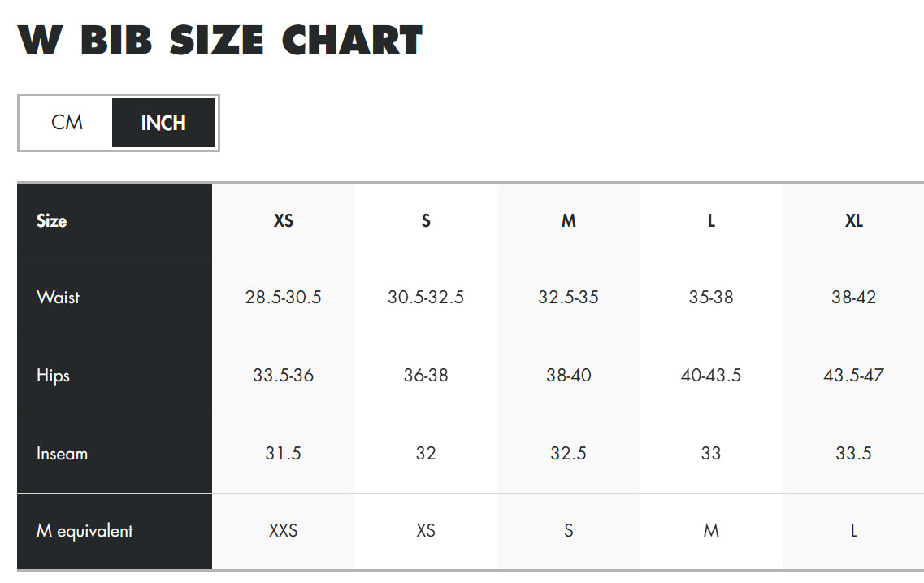Pick the XL size column header

(x=853, y=220)
